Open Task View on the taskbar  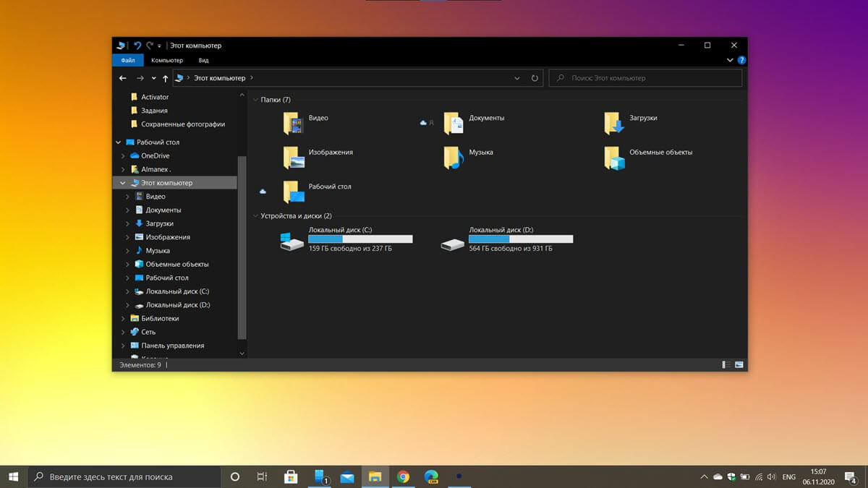coord(263,477)
